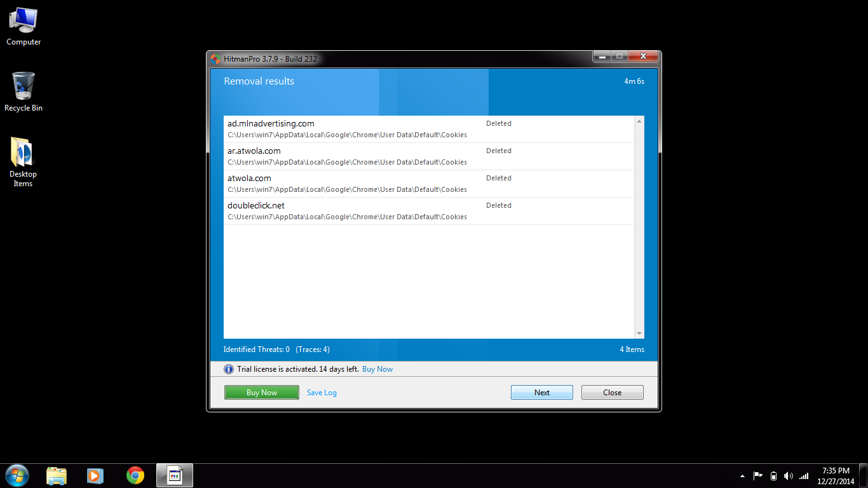Click the Removal results heading
This screenshot has height=488, width=868.
pyautogui.click(x=259, y=81)
